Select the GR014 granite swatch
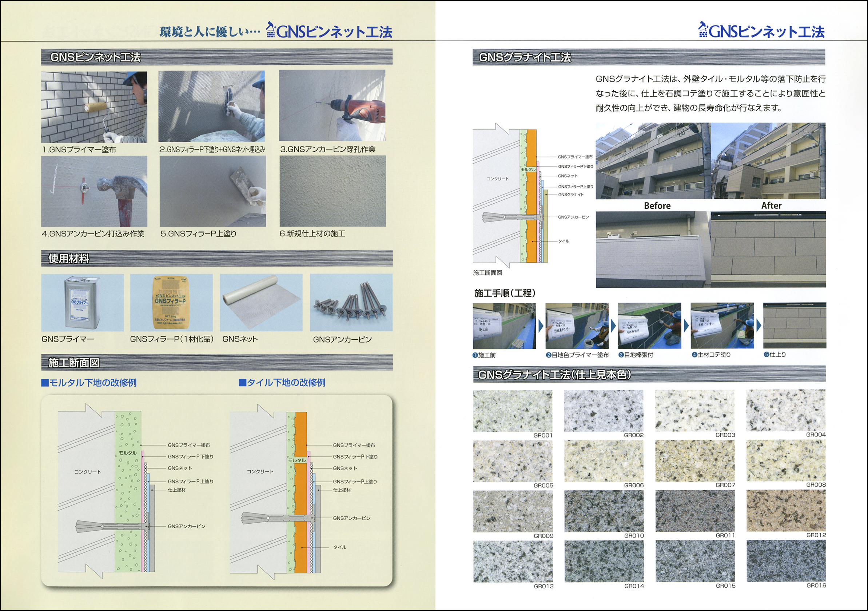This screenshot has width=868, height=611. (604, 562)
